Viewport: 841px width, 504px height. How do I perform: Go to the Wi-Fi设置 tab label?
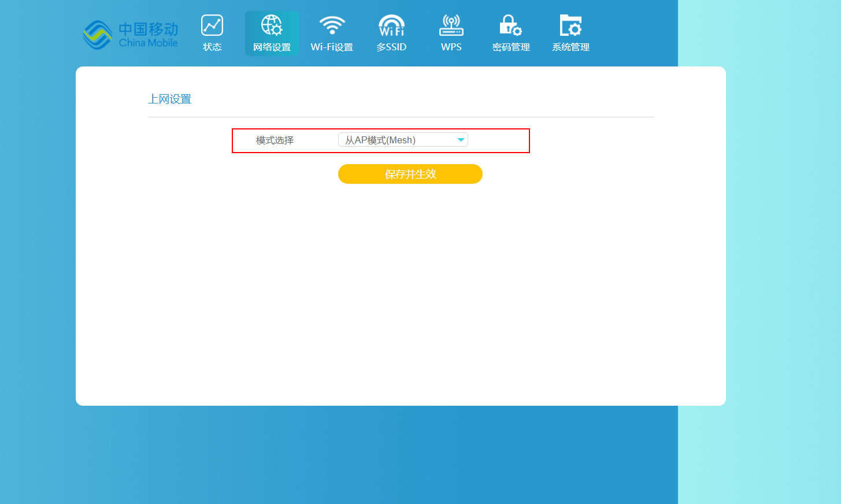coord(332,47)
